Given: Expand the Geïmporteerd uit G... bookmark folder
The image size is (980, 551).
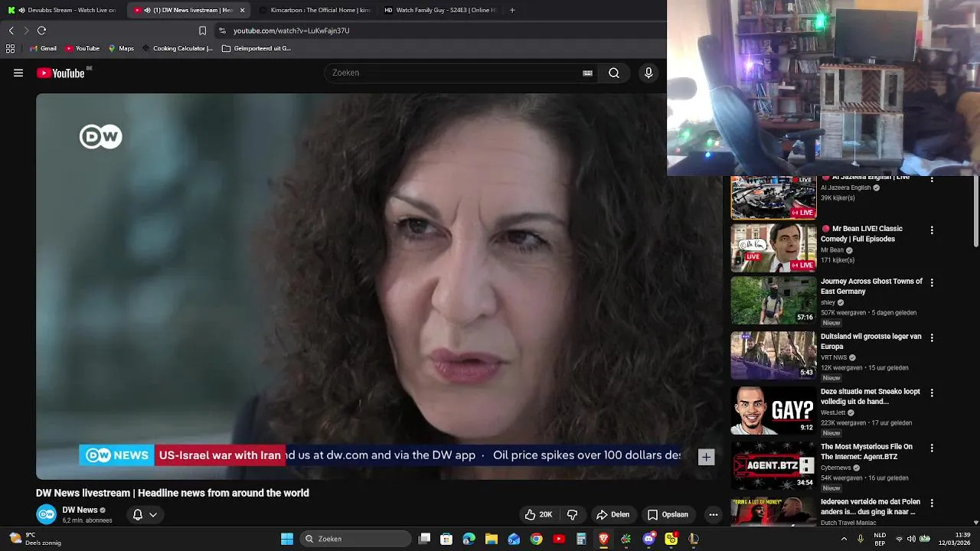Looking at the screenshot, I should (256, 48).
